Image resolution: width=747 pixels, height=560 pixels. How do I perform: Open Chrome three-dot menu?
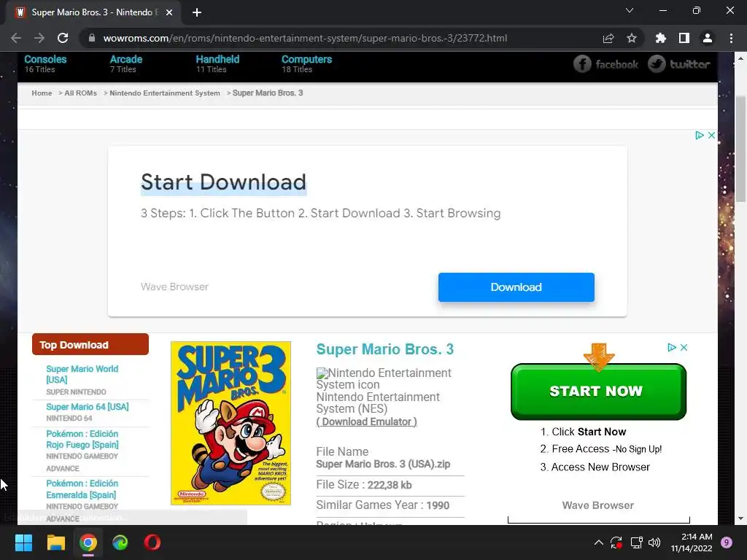point(731,38)
